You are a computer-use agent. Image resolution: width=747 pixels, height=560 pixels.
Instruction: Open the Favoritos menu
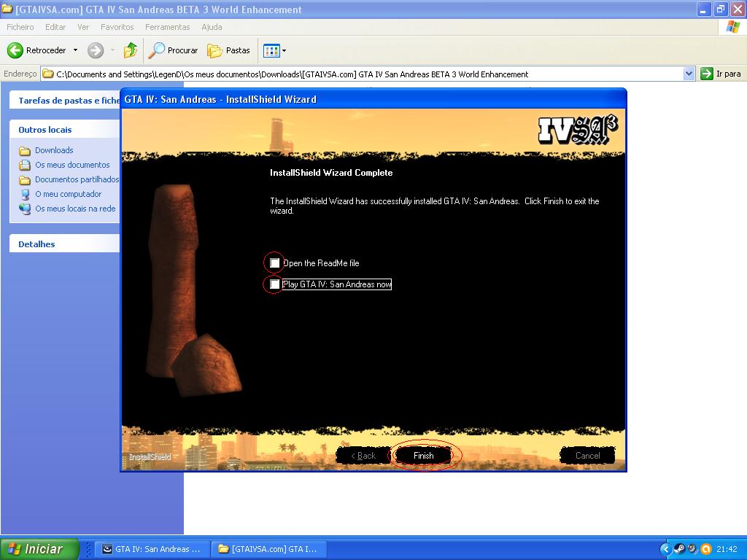(x=117, y=27)
